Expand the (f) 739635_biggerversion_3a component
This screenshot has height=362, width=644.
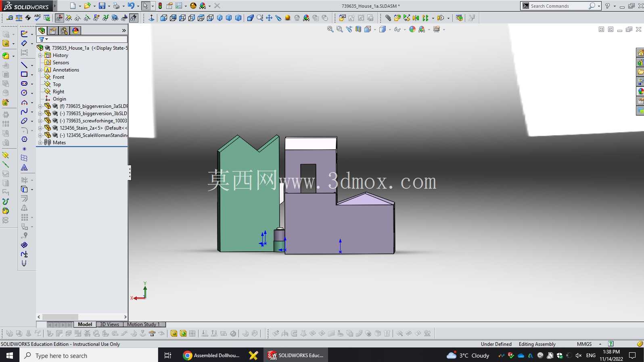[40, 106]
